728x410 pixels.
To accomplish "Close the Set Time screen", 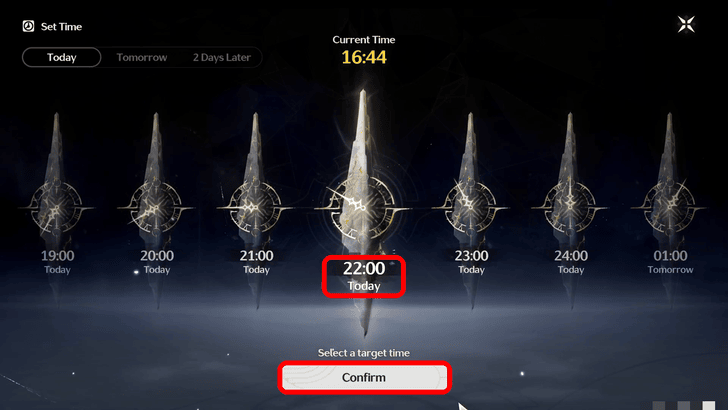I will (x=686, y=24).
